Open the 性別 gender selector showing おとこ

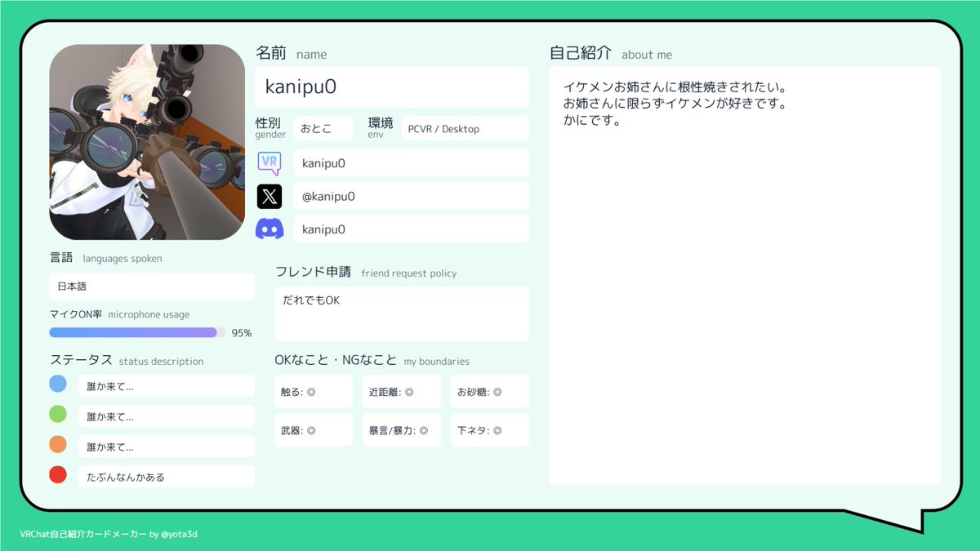coord(325,128)
